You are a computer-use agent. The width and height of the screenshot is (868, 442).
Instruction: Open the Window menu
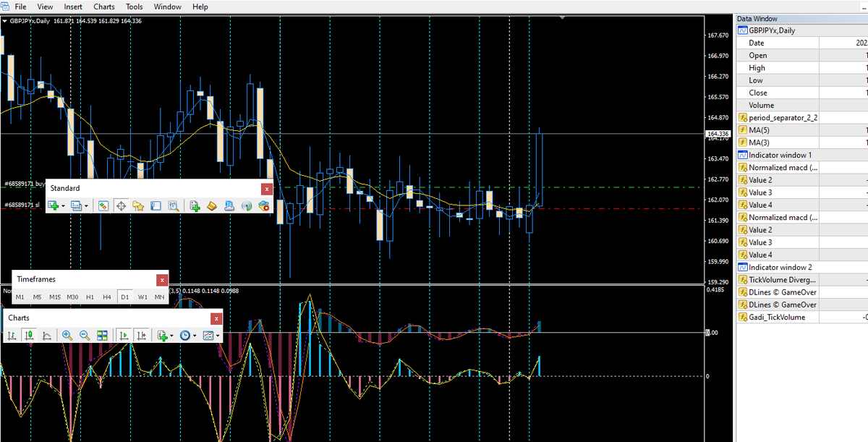tap(168, 7)
